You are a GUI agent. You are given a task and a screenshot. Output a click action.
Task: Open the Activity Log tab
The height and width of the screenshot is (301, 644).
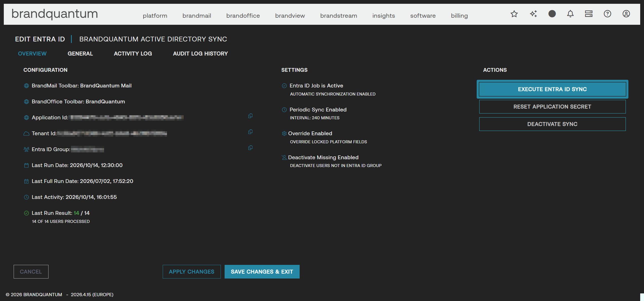tap(133, 54)
